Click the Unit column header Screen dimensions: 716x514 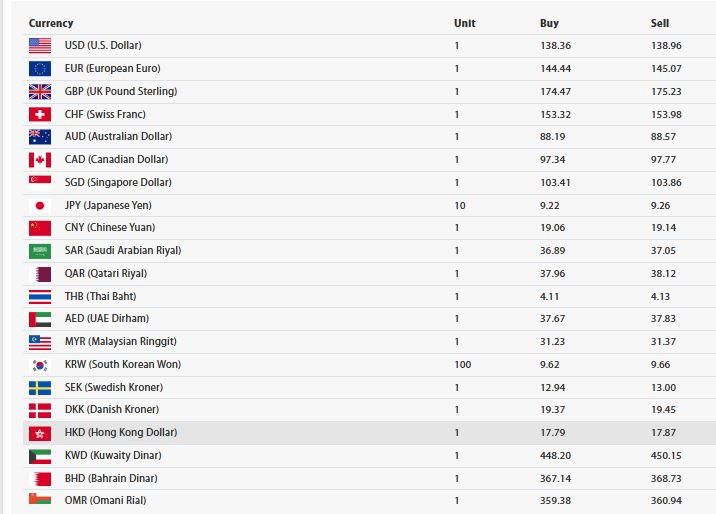point(464,23)
